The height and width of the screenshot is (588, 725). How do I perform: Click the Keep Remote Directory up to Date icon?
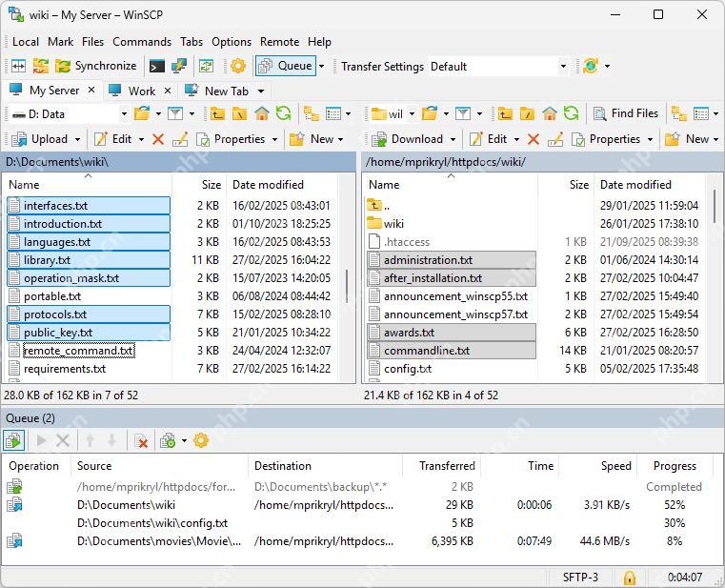(206, 66)
